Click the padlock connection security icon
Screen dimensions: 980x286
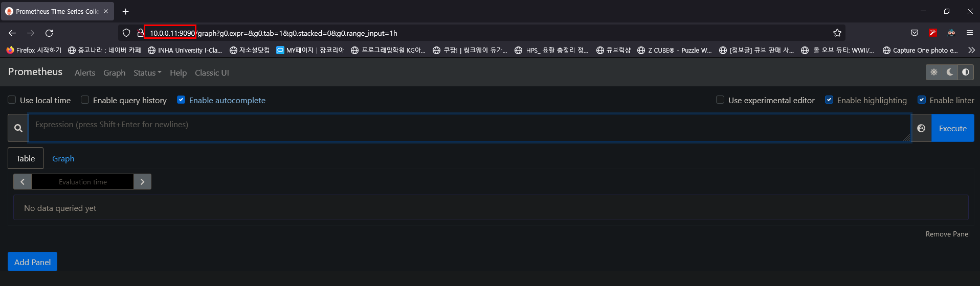click(140, 33)
